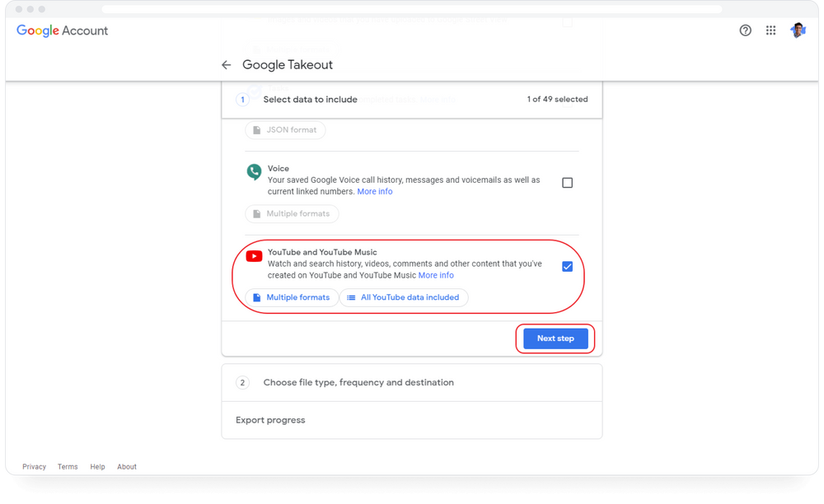Open help via the question mark icon

(x=745, y=30)
